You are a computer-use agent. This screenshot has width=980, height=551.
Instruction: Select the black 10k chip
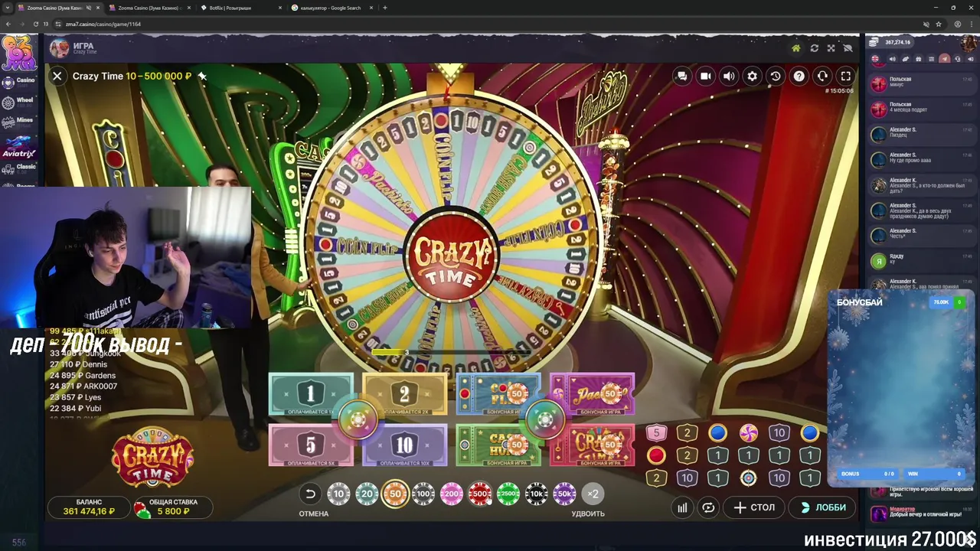tap(537, 494)
